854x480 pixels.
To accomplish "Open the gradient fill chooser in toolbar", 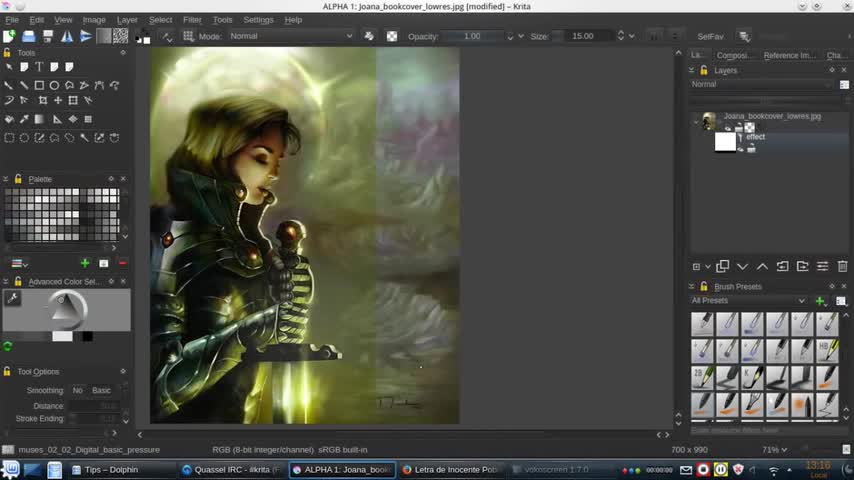I will click(x=103, y=36).
